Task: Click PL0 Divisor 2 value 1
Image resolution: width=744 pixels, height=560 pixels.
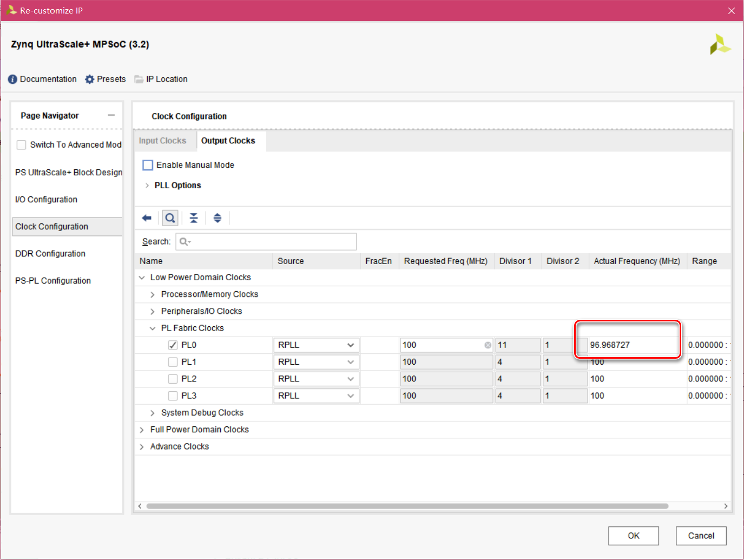Action: tap(565, 345)
